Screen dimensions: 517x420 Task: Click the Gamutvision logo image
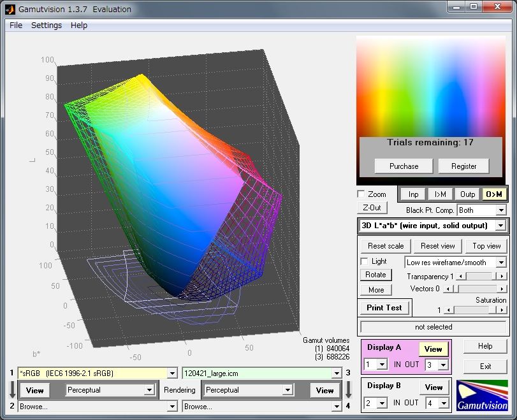pos(483,396)
